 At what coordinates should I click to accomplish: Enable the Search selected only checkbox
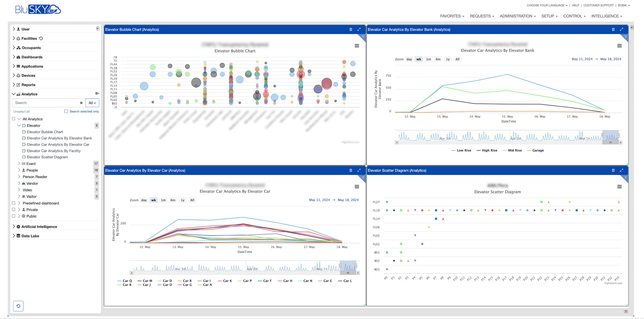(x=66, y=111)
